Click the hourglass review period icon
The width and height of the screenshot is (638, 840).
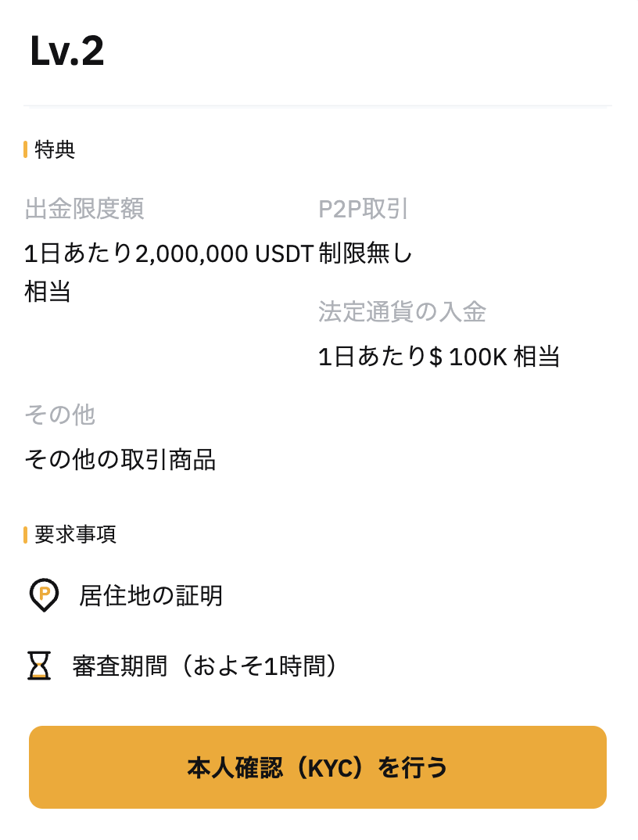39,666
